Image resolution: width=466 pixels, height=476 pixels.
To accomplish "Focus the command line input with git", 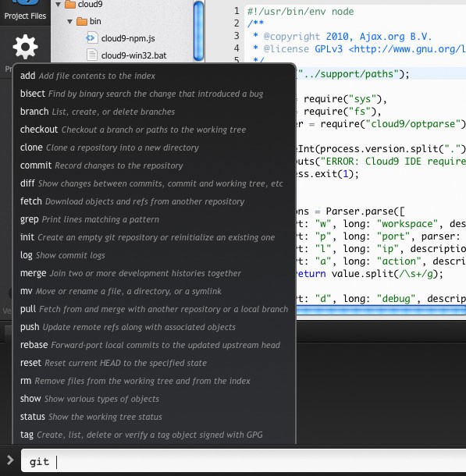I will point(244,461).
